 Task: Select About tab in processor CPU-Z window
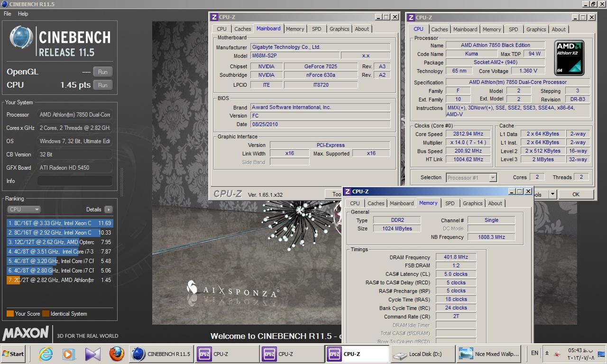click(x=559, y=29)
